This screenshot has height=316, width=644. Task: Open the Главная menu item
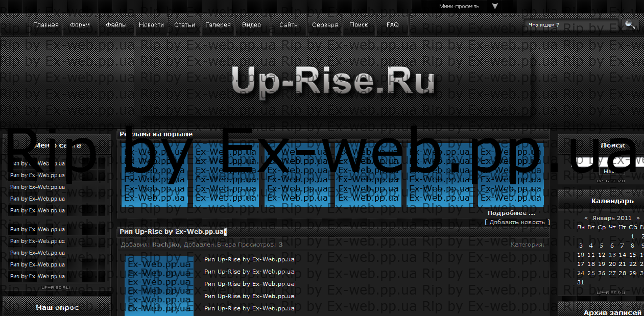click(x=46, y=25)
